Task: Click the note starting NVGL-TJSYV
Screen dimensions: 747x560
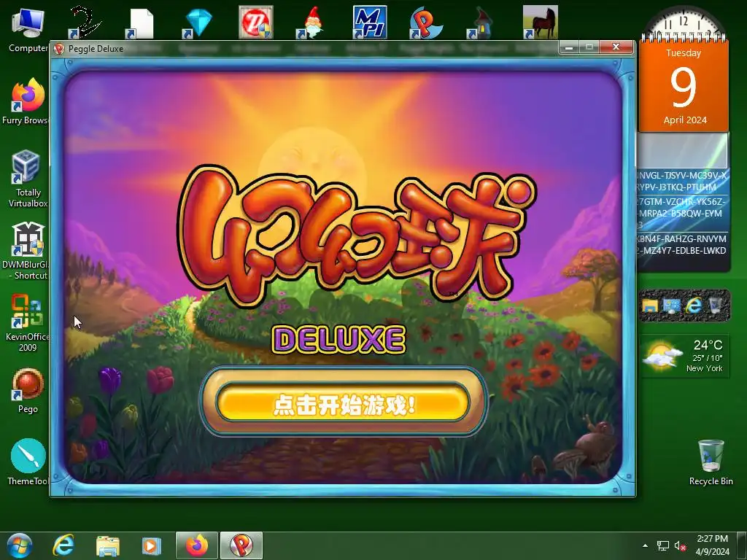Action: coord(682,181)
